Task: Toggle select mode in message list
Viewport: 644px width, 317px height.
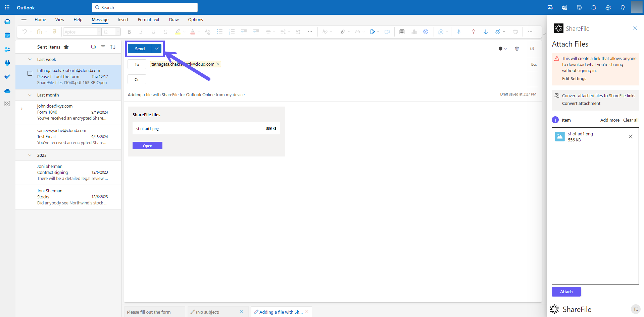Action: (93, 47)
